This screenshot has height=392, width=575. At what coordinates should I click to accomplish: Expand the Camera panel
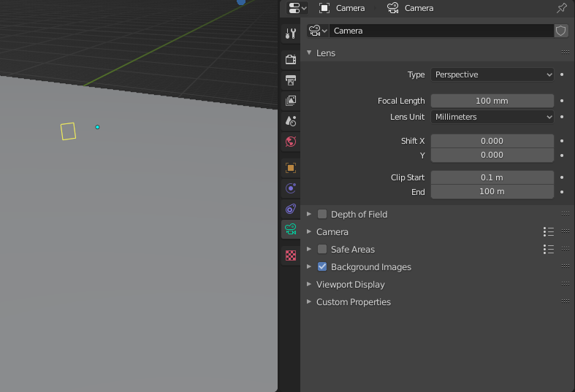coord(309,231)
